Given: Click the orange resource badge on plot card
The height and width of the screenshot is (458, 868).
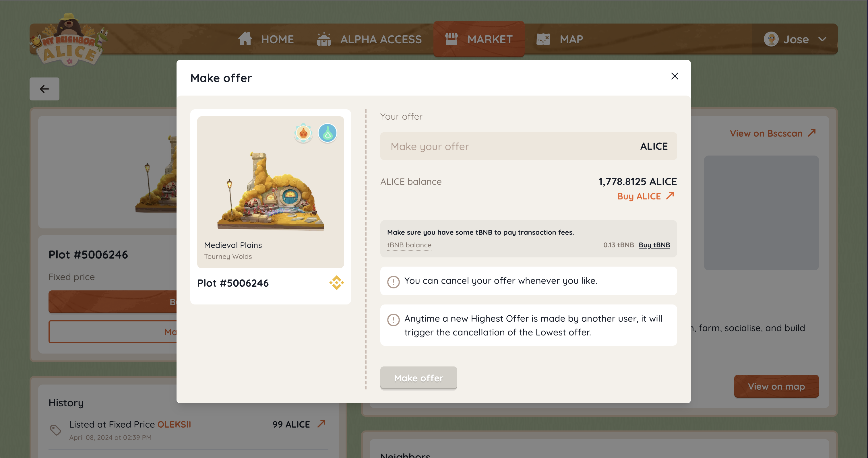Looking at the screenshot, I should 303,133.
